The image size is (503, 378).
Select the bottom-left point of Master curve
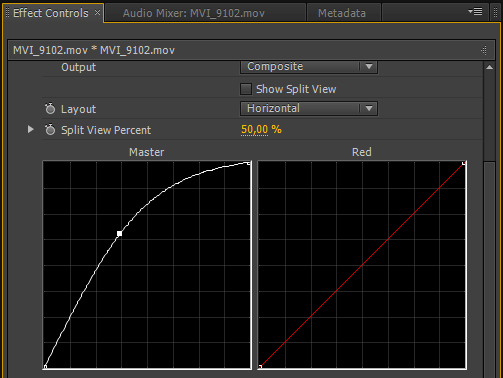click(x=45, y=367)
